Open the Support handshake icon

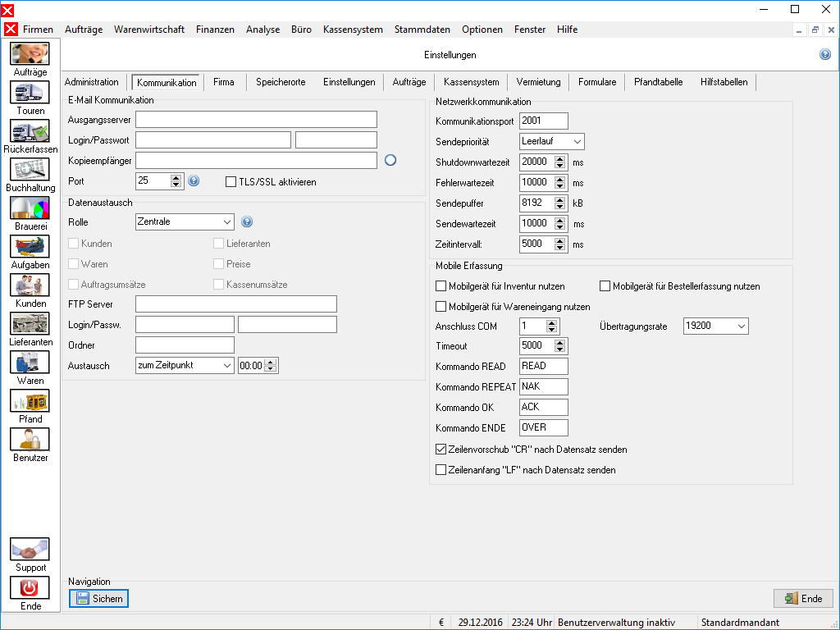click(x=30, y=550)
